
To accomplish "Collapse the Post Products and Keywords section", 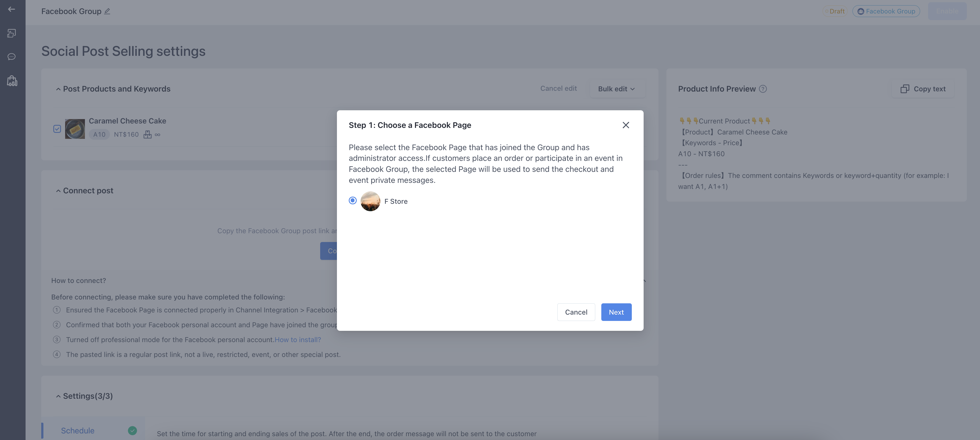I will (x=58, y=89).
